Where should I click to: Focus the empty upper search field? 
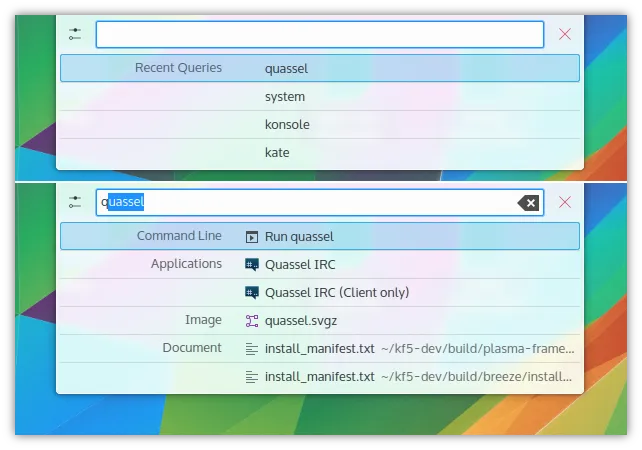click(320, 35)
